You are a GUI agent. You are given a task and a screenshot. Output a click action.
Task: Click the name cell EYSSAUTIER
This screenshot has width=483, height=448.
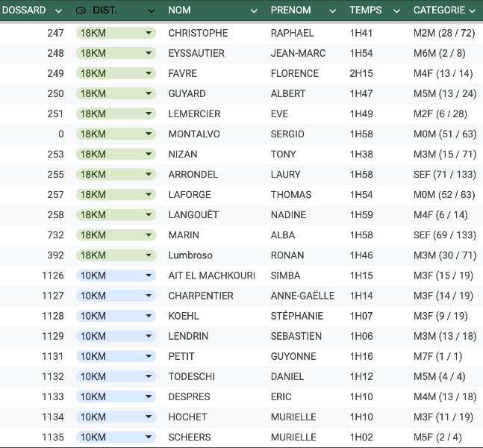[196, 53]
